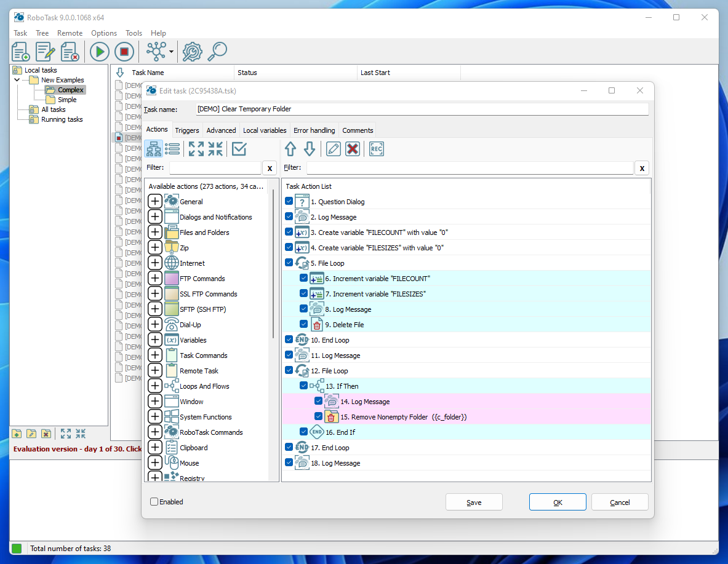The width and height of the screenshot is (728, 564).
Task: Switch actions panel to tree view
Action: [x=154, y=149]
